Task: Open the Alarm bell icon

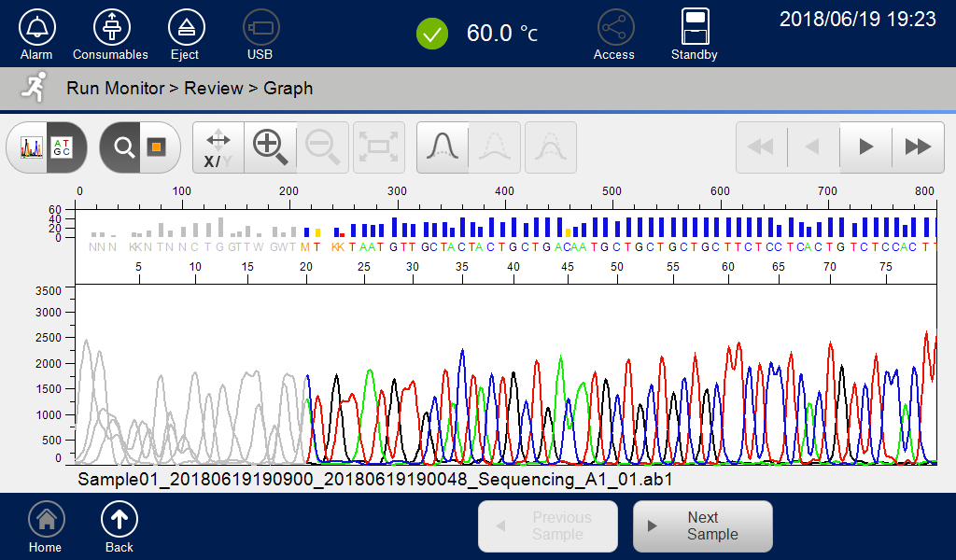Action: [x=36, y=28]
